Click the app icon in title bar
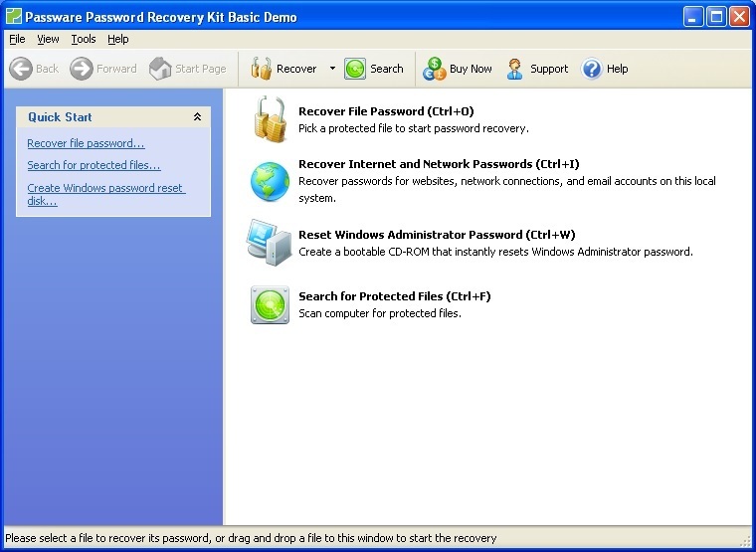The height and width of the screenshot is (552, 756). coord(14,17)
